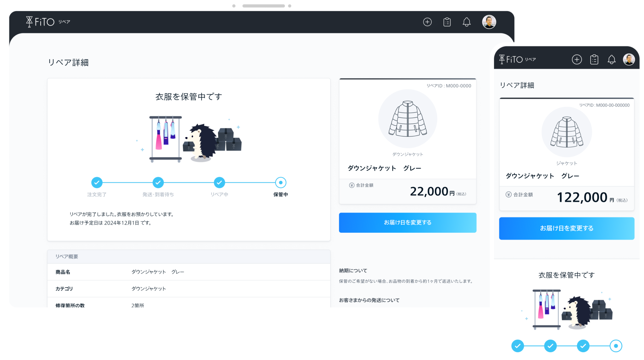The width and height of the screenshot is (644, 360).
Task: Click the お届け予定日は 2024年12月1日 text
Action: (110, 223)
